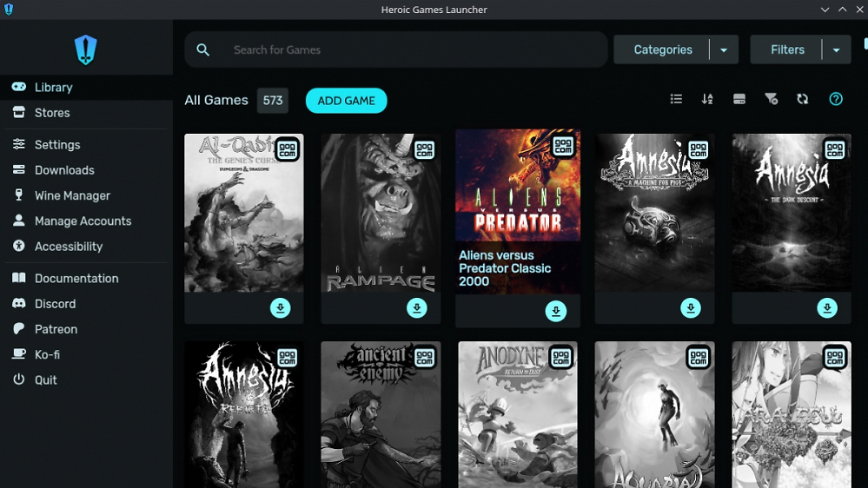Expand the Categories dropdown arrow
Viewport: 868px width, 488px height.
[x=724, y=49]
